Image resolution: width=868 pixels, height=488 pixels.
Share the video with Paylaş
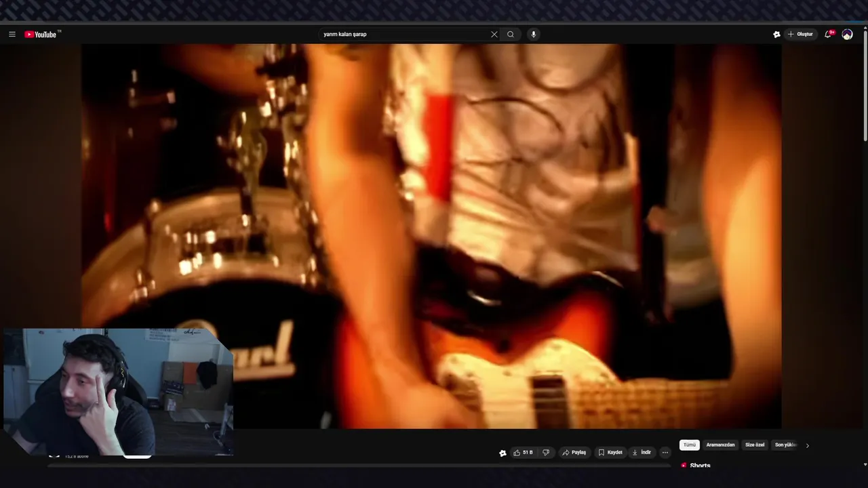[574, 452]
